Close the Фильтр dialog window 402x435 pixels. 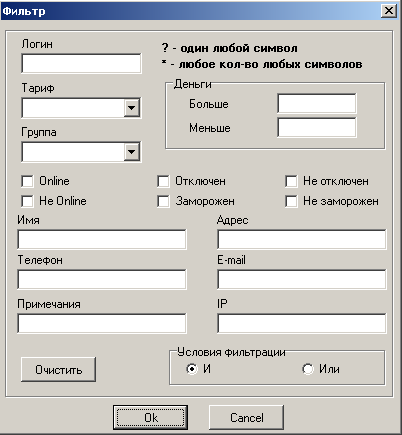pos(389,11)
